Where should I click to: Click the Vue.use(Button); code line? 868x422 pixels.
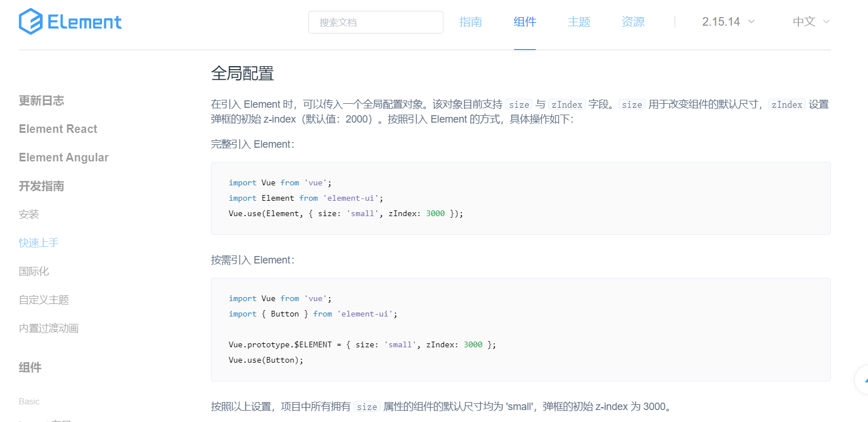266,360
